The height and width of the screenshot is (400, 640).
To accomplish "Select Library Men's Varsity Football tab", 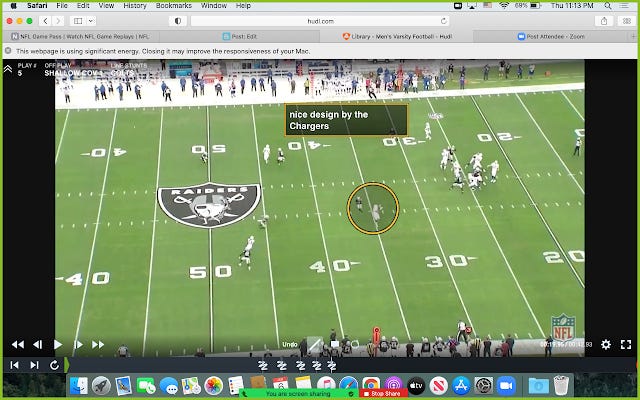I will pos(397,36).
